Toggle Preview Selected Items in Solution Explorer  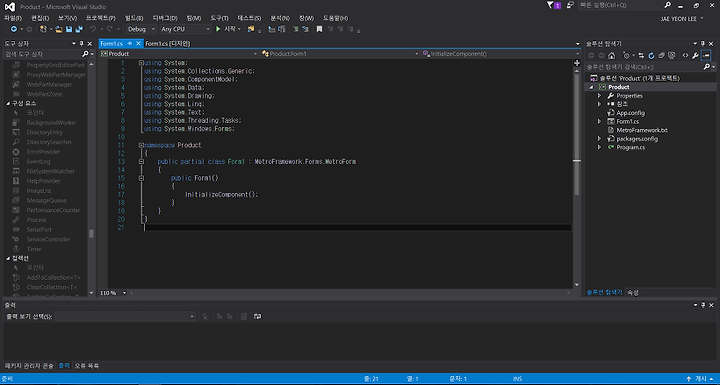(706, 56)
